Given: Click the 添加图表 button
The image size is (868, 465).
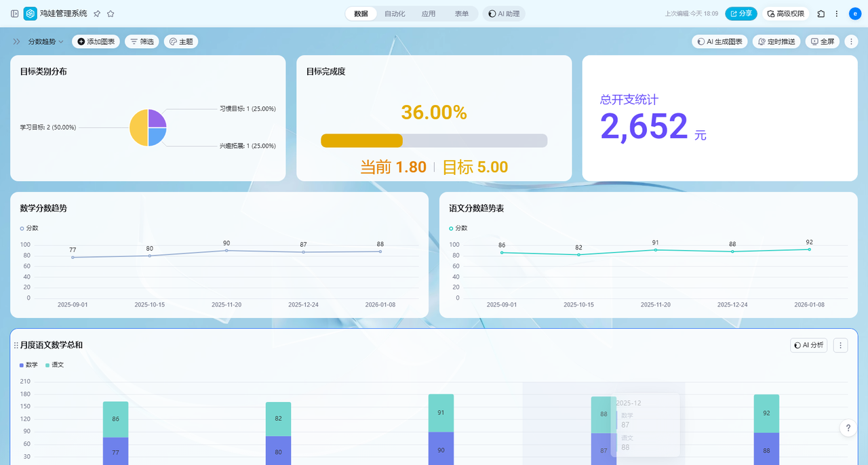Looking at the screenshot, I should (x=96, y=41).
